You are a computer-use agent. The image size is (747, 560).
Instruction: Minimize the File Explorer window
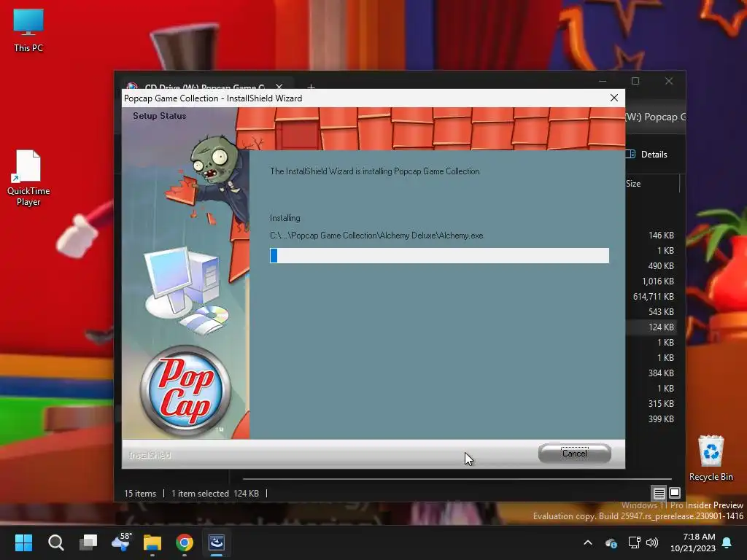[602, 81]
